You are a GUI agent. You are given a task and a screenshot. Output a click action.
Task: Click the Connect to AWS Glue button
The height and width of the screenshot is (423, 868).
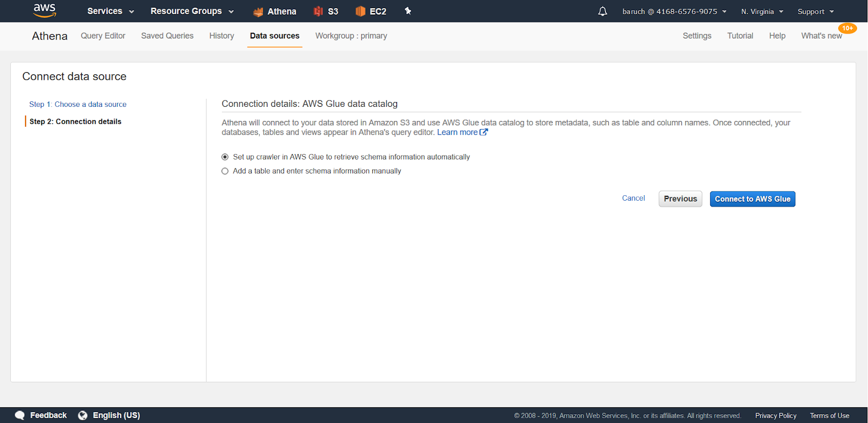752,199
